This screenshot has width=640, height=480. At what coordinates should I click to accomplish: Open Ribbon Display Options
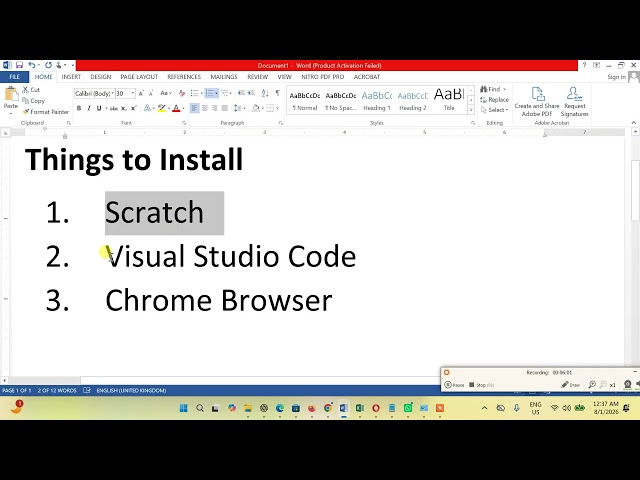(596, 65)
